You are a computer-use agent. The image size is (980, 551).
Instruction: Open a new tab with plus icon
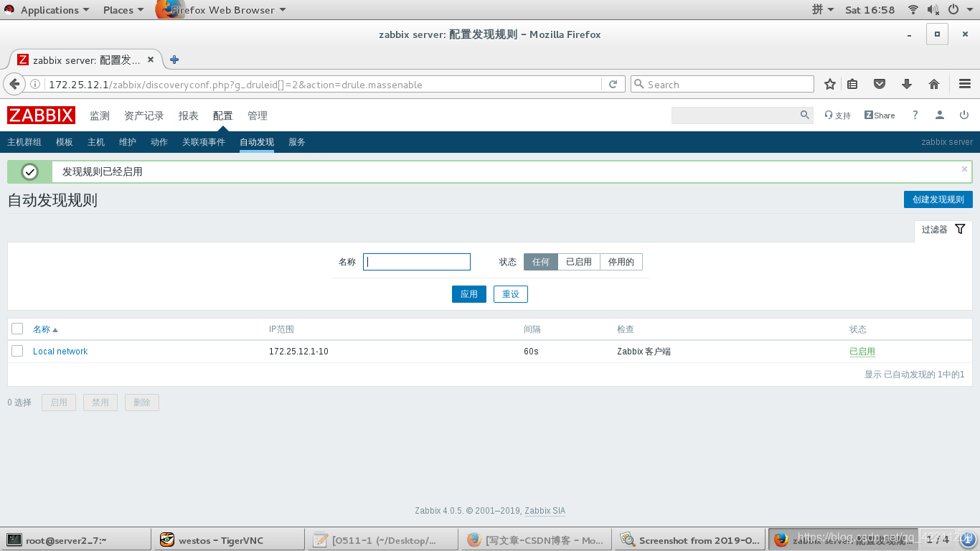174,60
